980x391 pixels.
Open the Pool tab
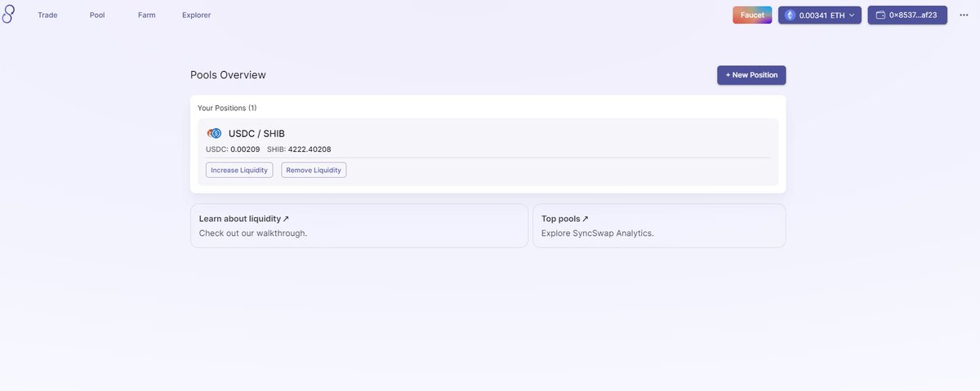tap(97, 15)
